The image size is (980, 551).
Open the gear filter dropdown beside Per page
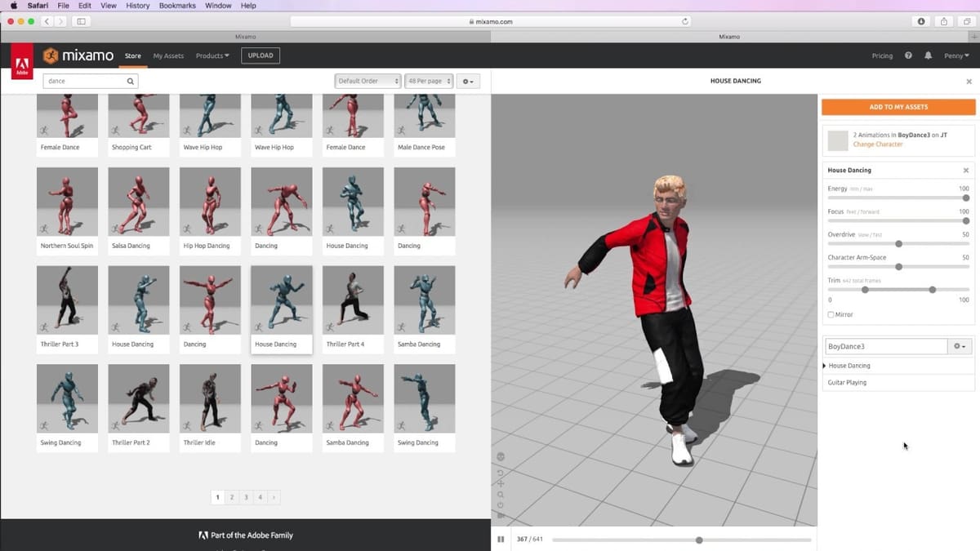tap(468, 81)
